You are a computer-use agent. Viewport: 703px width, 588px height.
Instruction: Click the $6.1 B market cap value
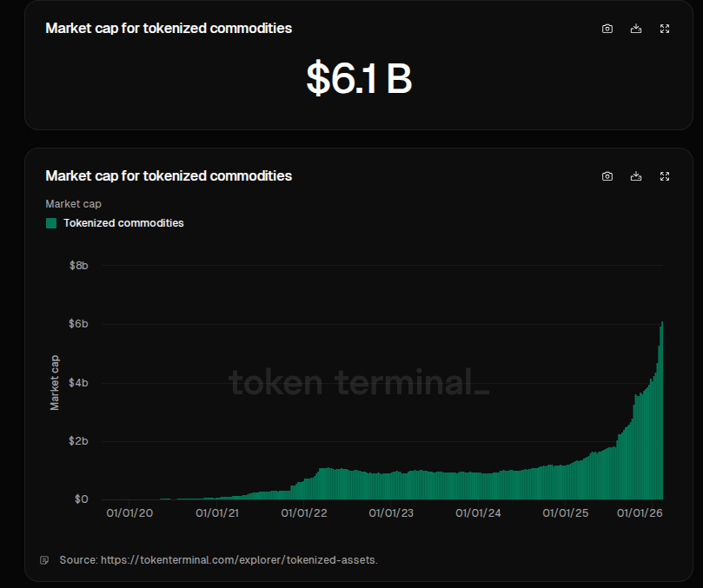[x=359, y=77]
